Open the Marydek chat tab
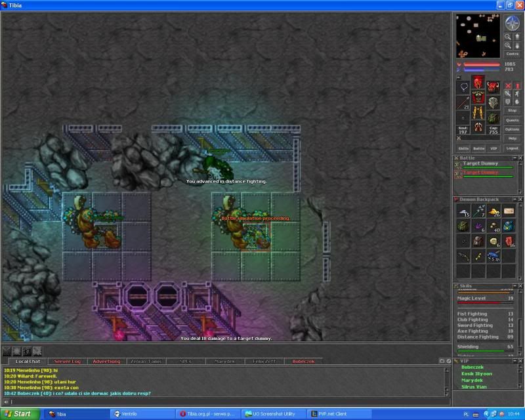525x420 pixels. pyautogui.click(x=224, y=362)
